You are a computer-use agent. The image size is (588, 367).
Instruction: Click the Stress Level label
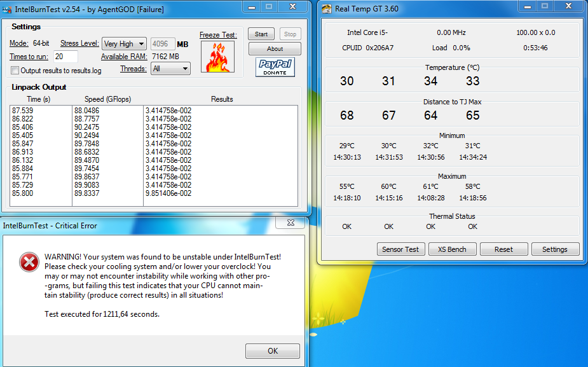click(x=79, y=43)
